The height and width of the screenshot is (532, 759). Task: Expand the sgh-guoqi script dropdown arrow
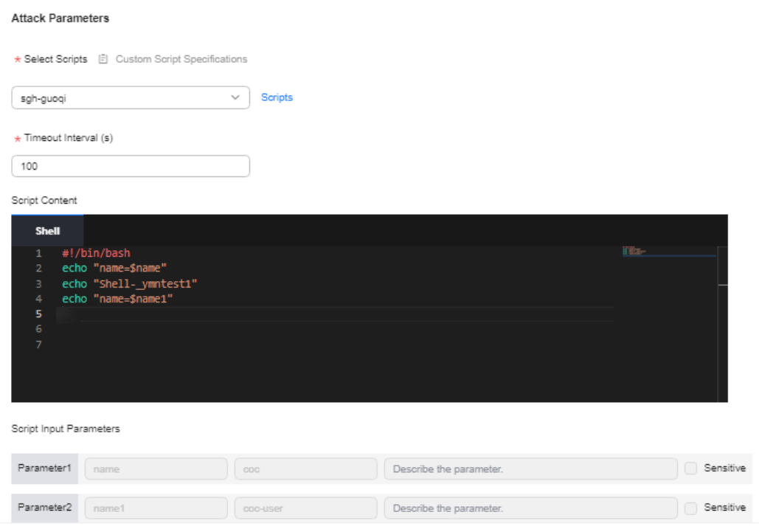[235, 97]
